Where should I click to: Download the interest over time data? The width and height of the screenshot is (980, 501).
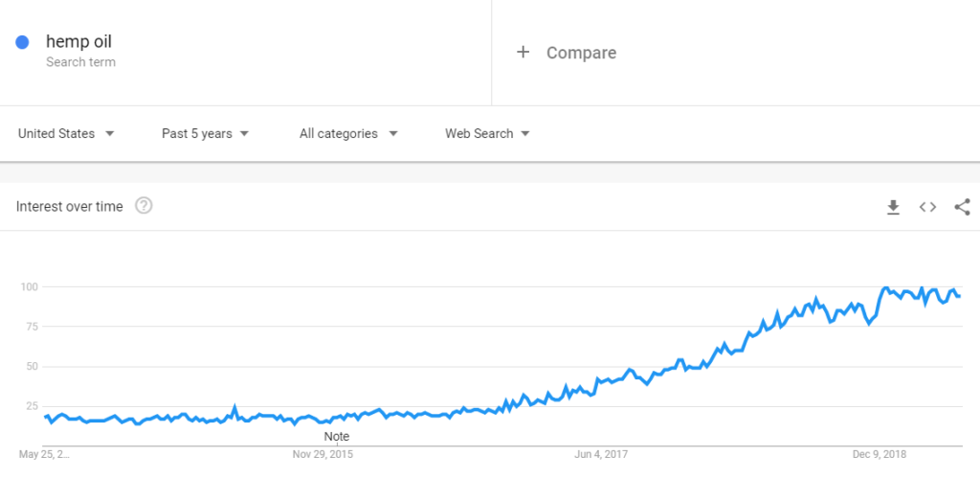pyautogui.click(x=893, y=207)
